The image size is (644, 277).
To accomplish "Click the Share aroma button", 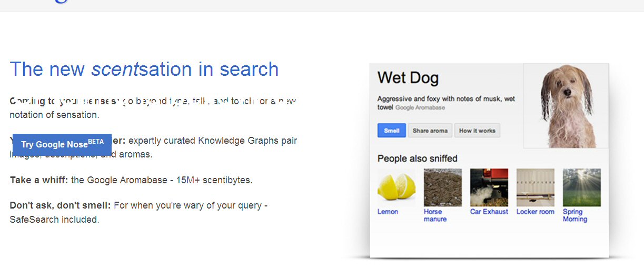I will pyautogui.click(x=430, y=131).
